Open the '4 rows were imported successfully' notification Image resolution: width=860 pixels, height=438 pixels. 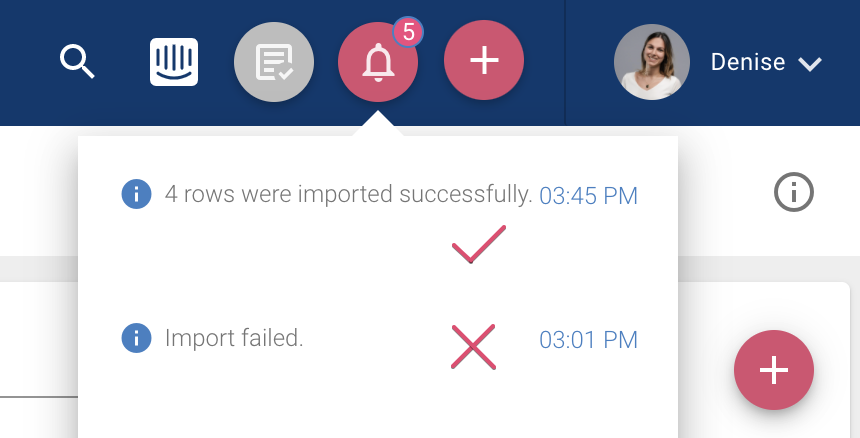(348, 194)
